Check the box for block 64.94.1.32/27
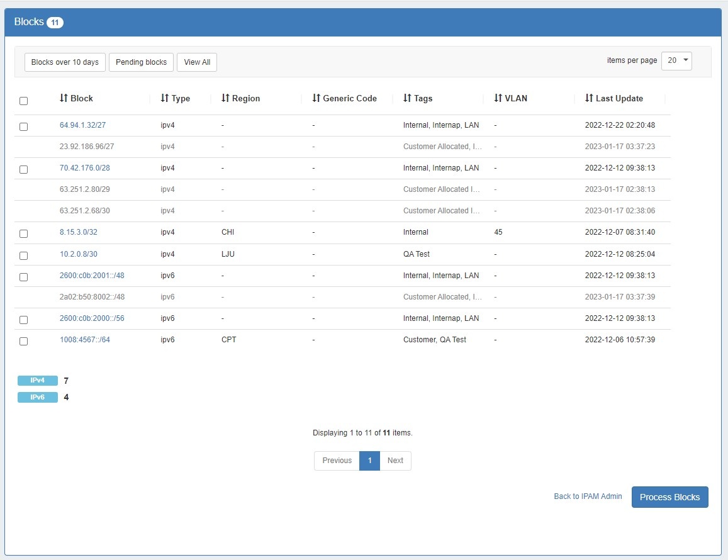Image resolution: width=728 pixels, height=560 pixels. pos(24,126)
